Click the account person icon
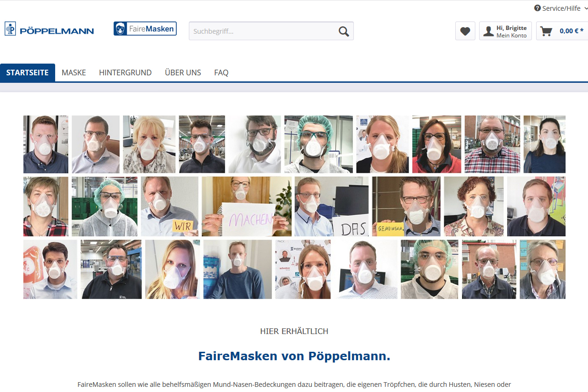The image size is (588, 392). (x=488, y=31)
